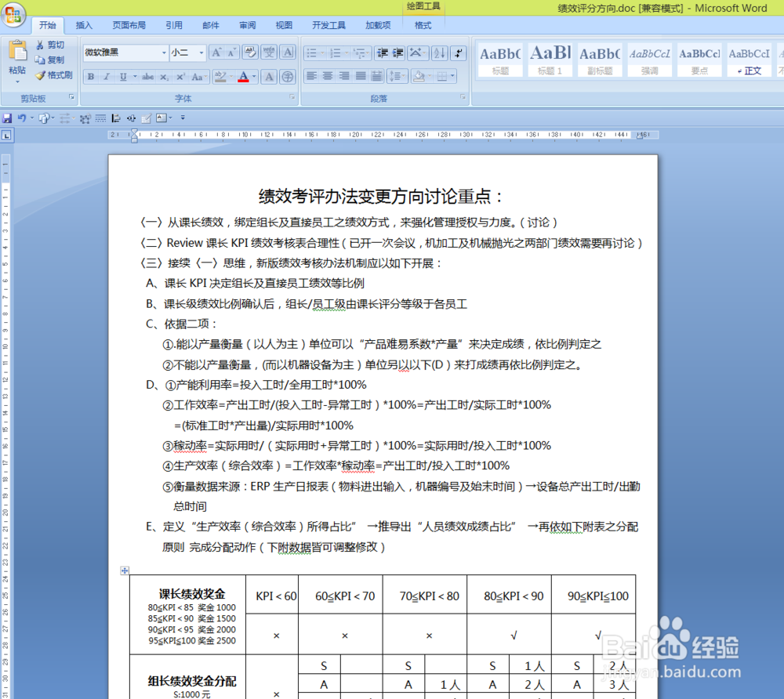Viewport: 784px width, 699px height.
Task: Open the font size dropdown (小二)
Action: [x=201, y=53]
